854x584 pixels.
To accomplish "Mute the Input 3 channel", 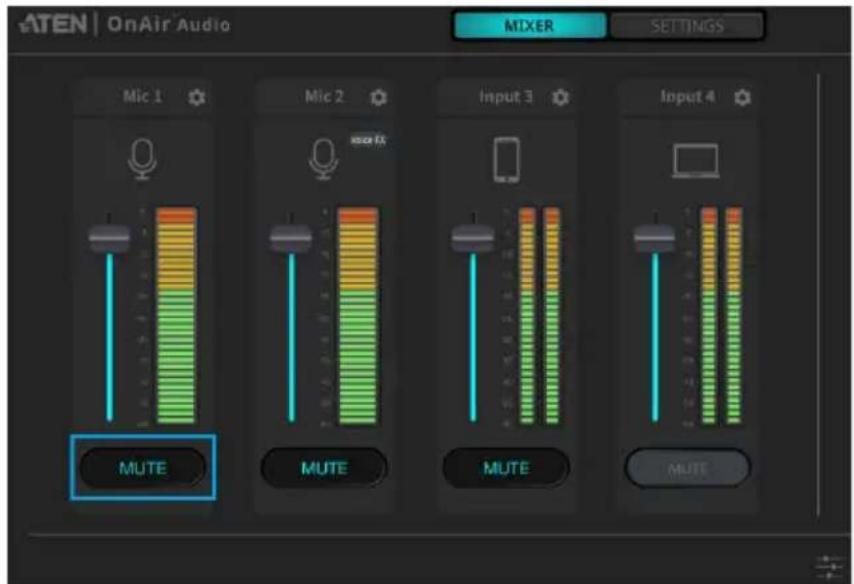I will point(507,468).
